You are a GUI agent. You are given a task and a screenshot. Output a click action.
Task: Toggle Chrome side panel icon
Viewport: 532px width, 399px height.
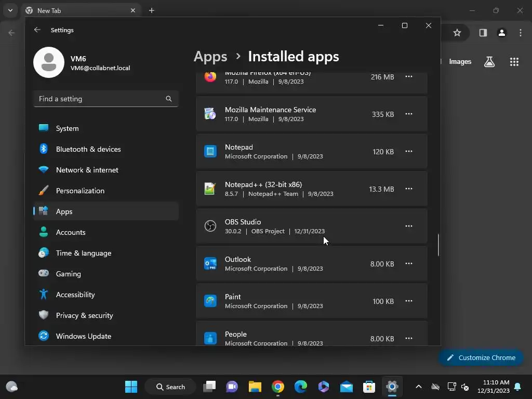tap(483, 33)
